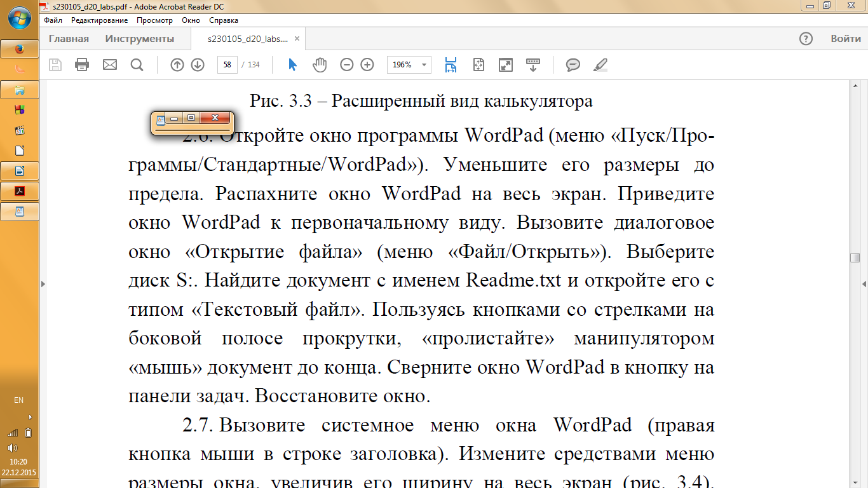Open the Окно menu
The width and height of the screenshot is (868, 488).
[191, 20]
